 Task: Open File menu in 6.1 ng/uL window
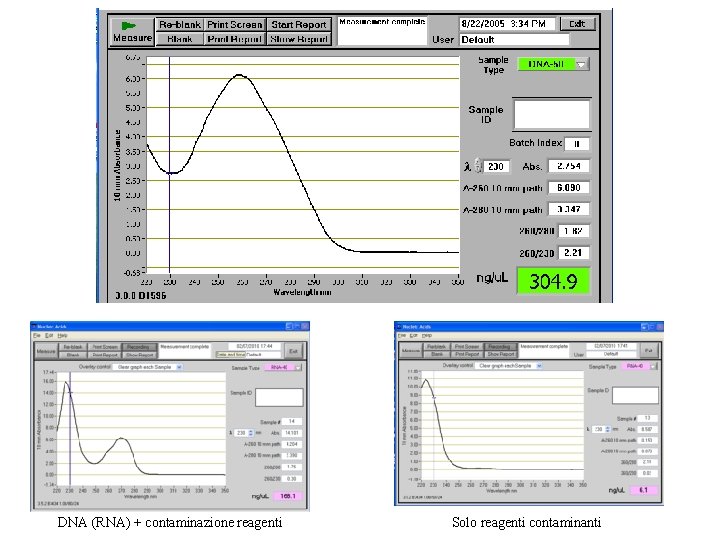[x=402, y=336]
